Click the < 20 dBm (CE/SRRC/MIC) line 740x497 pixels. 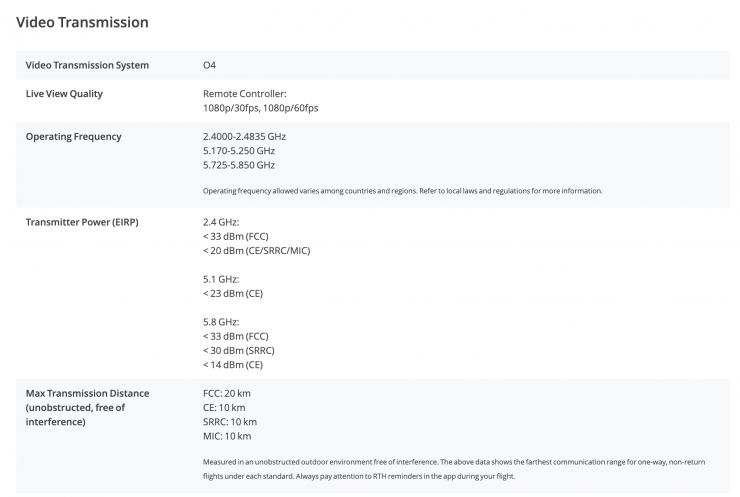click(256, 250)
